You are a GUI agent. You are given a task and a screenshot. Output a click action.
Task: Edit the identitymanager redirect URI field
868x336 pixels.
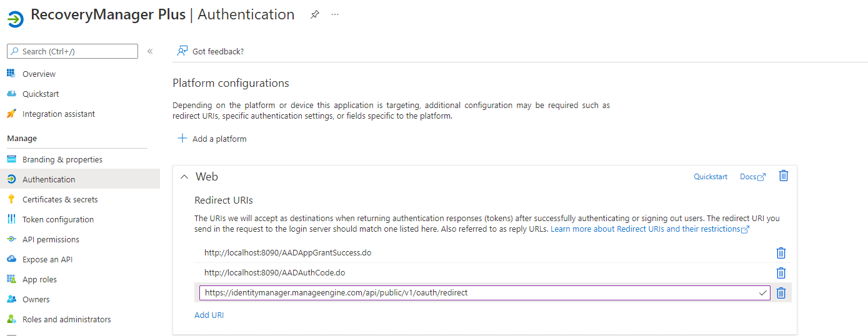(475, 292)
